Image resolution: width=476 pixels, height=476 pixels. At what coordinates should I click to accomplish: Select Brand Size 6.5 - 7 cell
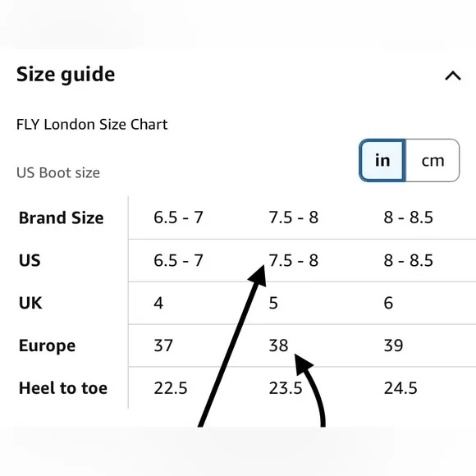coord(179,217)
